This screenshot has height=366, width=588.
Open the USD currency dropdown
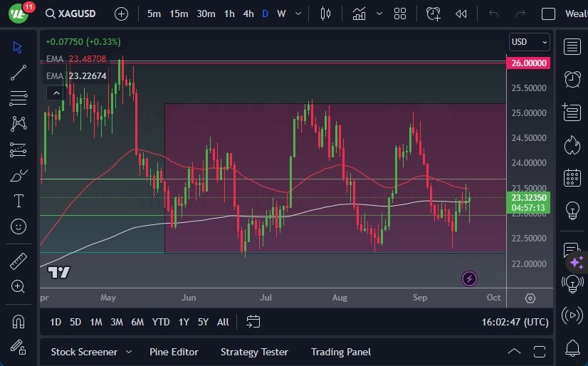(530, 42)
